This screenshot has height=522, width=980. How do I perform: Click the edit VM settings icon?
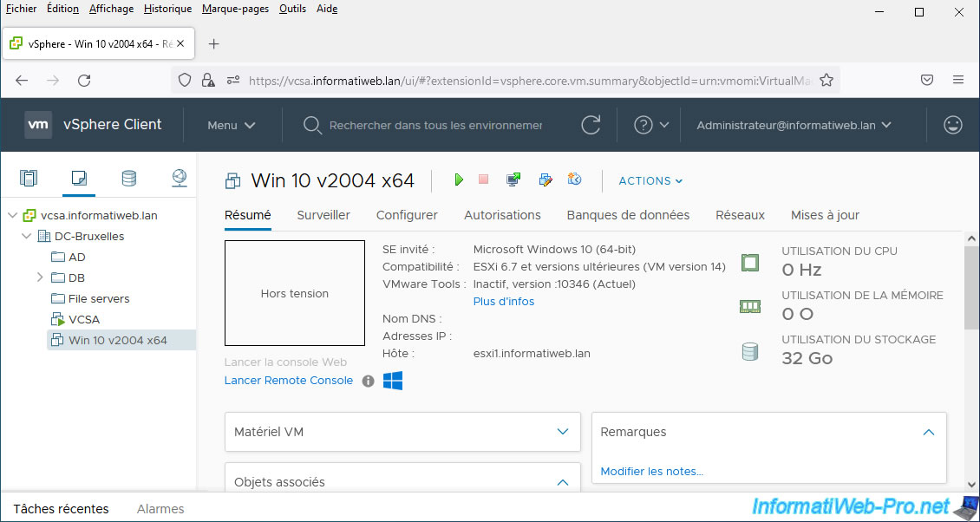(545, 179)
